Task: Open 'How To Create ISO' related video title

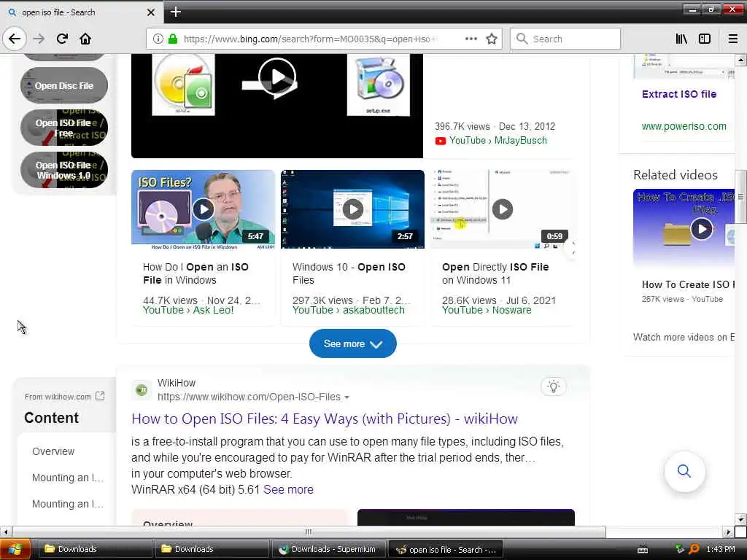Action: [688, 285]
